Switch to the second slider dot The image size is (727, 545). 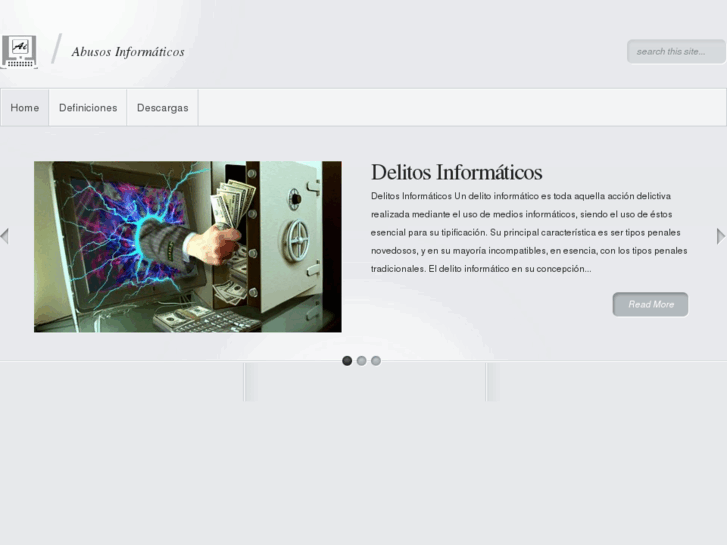(362, 360)
